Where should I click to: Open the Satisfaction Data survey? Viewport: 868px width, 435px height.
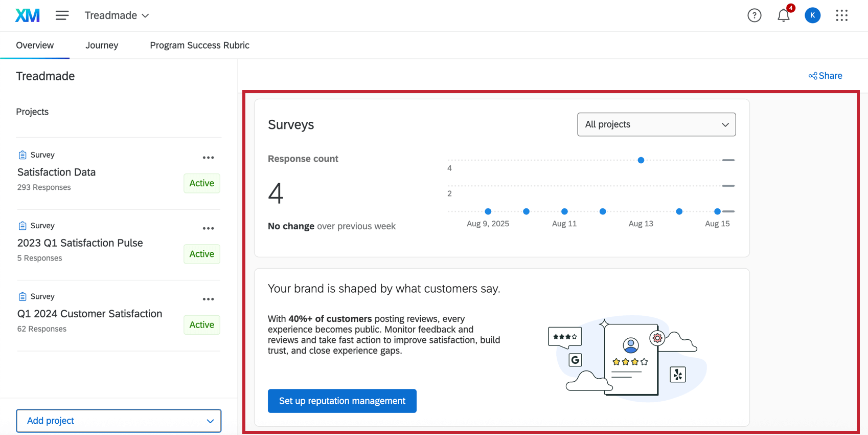pos(57,172)
